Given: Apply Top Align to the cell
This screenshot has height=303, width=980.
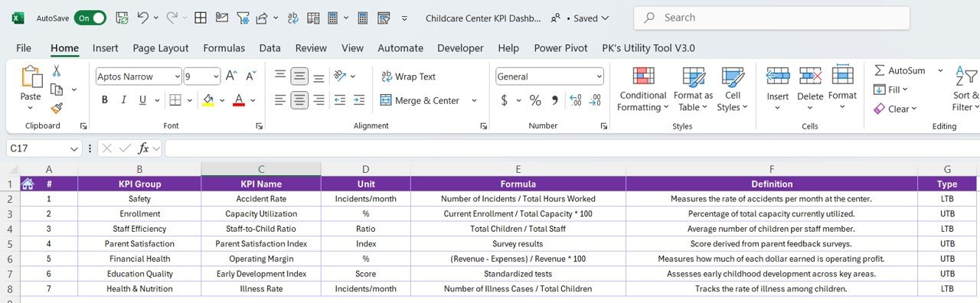Looking at the screenshot, I should (x=280, y=75).
